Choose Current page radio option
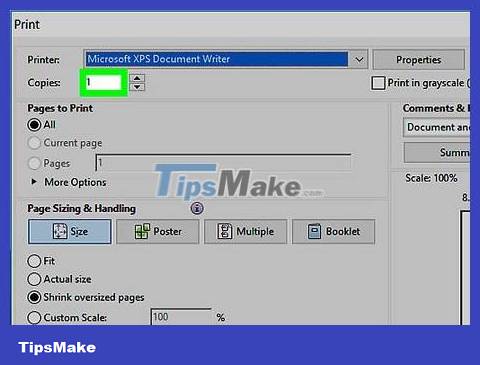Viewport: 480px width, 365px height. [34, 143]
